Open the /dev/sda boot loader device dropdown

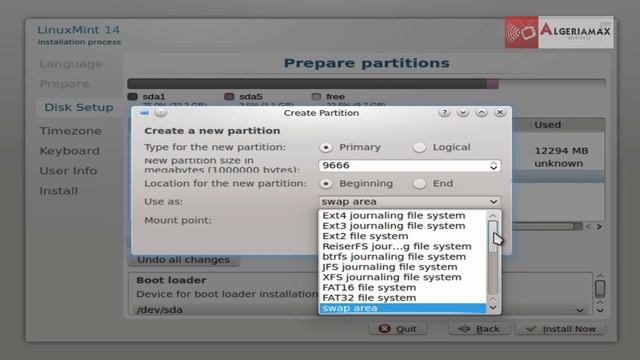tap(359, 310)
